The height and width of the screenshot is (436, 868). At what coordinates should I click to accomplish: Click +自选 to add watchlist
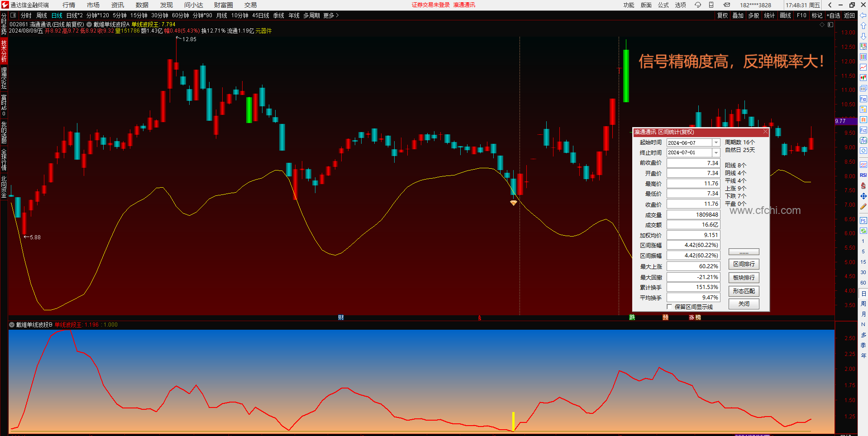pos(833,15)
